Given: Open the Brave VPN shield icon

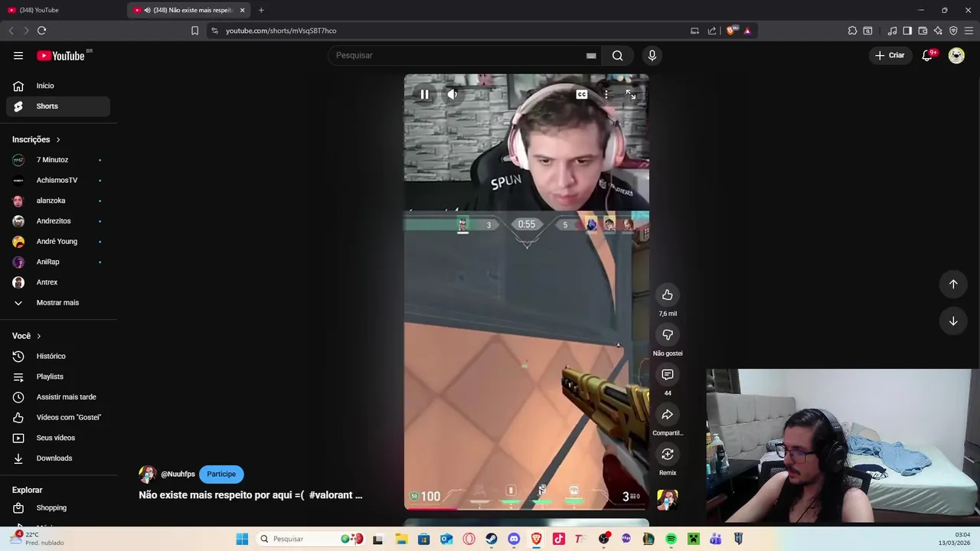Looking at the screenshot, I should tap(953, 31).
